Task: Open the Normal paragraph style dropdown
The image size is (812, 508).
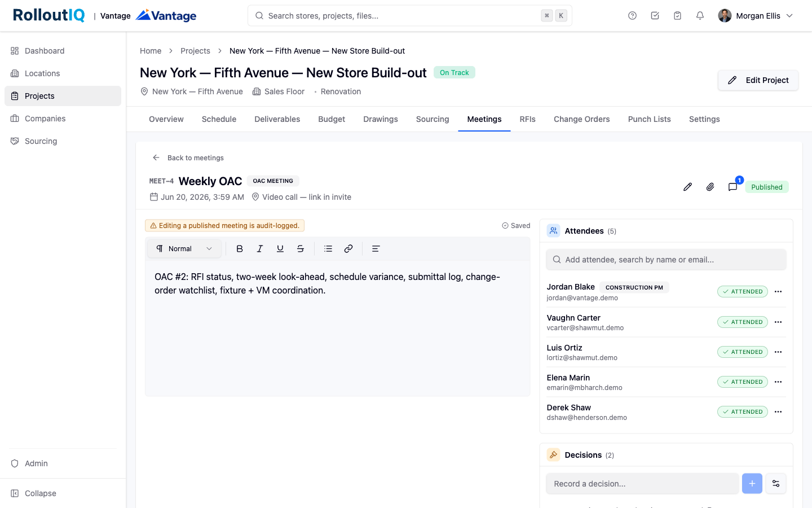Action: (184, 248)
